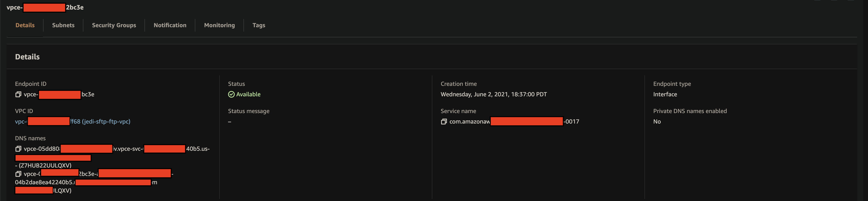The image size is (868, 201).
Task: Switch to the Monitoring tab
Action: click(x=219, y=25)
